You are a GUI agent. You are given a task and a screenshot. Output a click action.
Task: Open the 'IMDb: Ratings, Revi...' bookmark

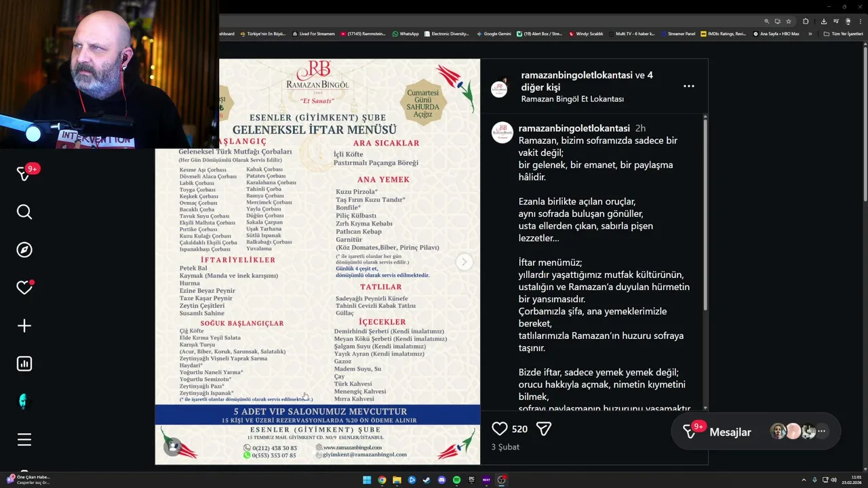point(723,34)
